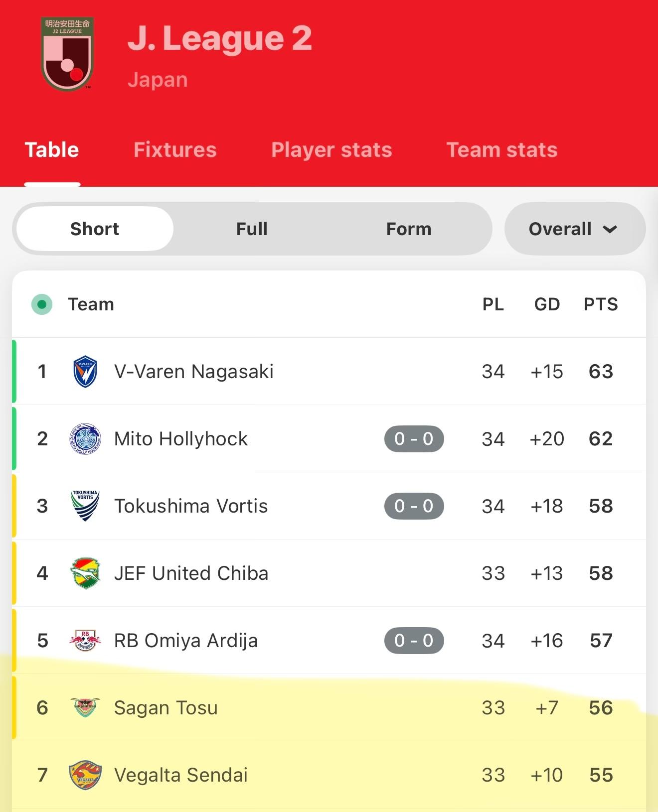The image size is (658, 812).
Task: Open Mito Hollyhock live score 0 - 0
Action: point(414,439)
